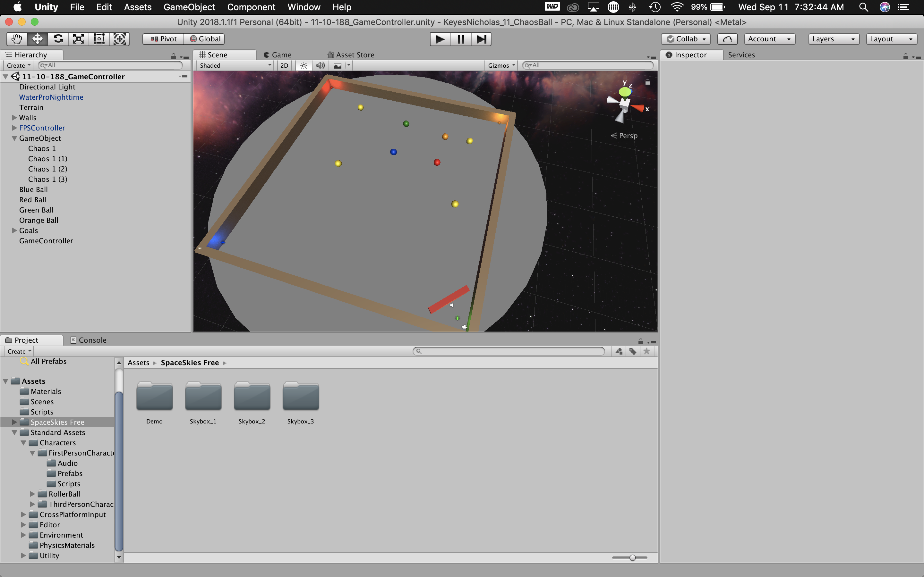Open the Gizmos dropdown
This screenshot has height=577, width=924.
coord(501,65)
